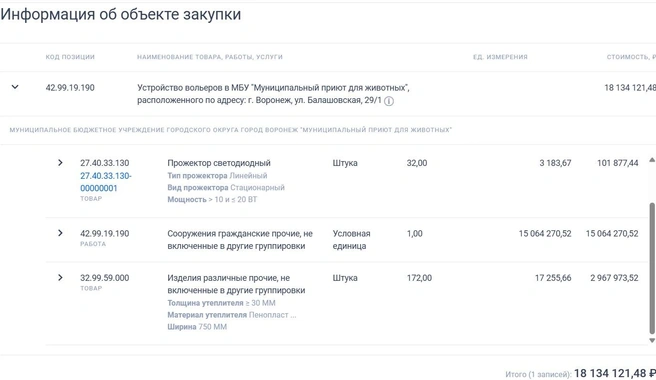Screen dimensions: 656x380
Task: Click Толщина утеплителя ≥ 30 ММ characteristic
Action: click(221, 303)
